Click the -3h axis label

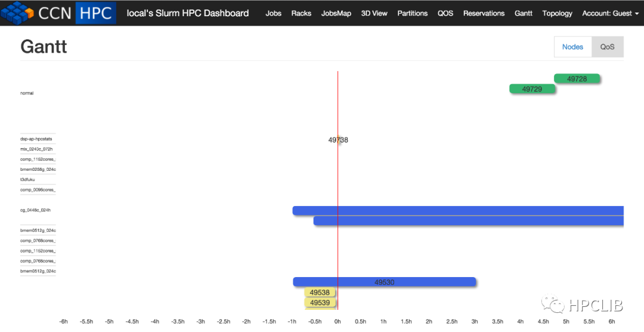click(200, 321)
